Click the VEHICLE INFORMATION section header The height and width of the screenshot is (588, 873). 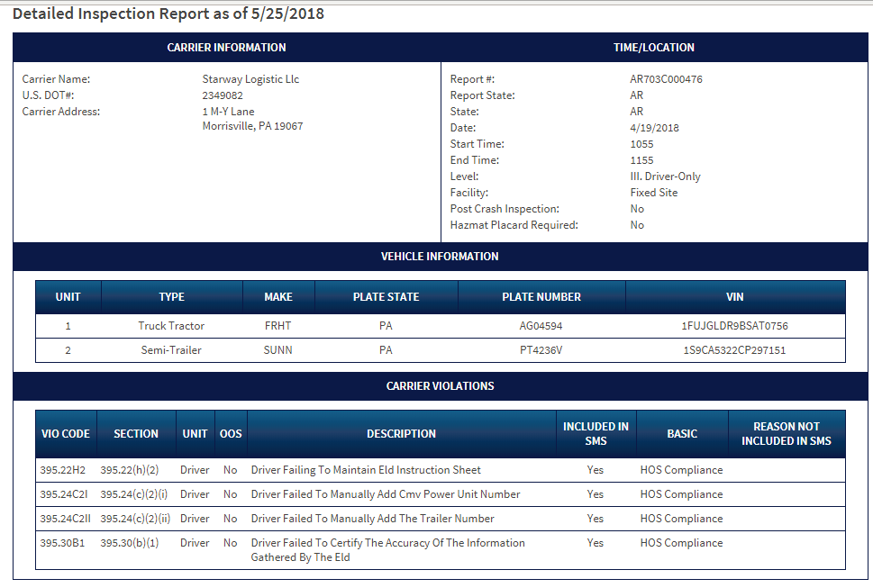pos(440,257)
